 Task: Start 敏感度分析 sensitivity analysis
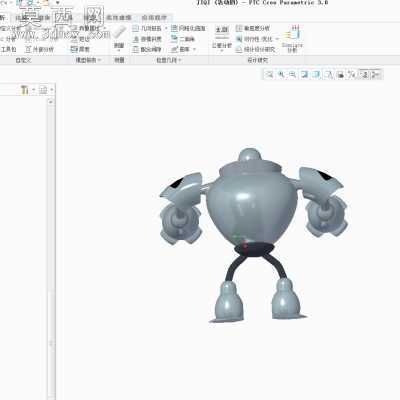click(253, 29)
